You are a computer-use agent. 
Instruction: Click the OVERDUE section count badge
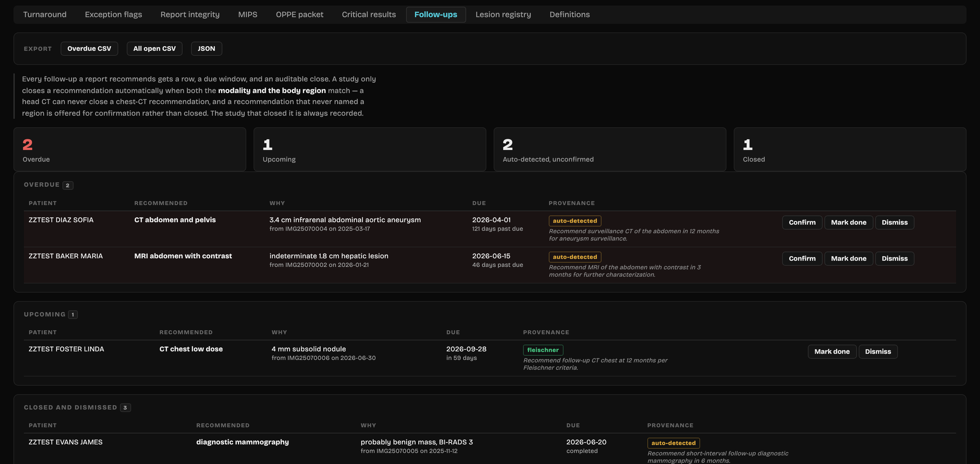coord(68,185)
